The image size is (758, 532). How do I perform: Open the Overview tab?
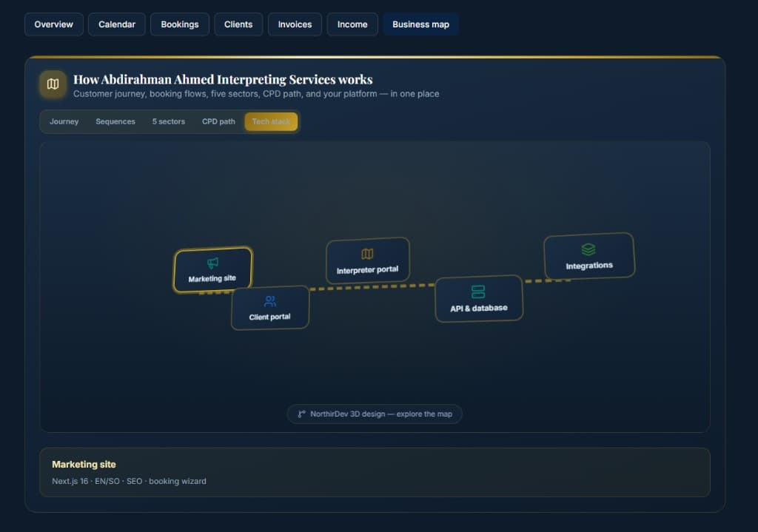pyautogui.click(x=53, y=24)
